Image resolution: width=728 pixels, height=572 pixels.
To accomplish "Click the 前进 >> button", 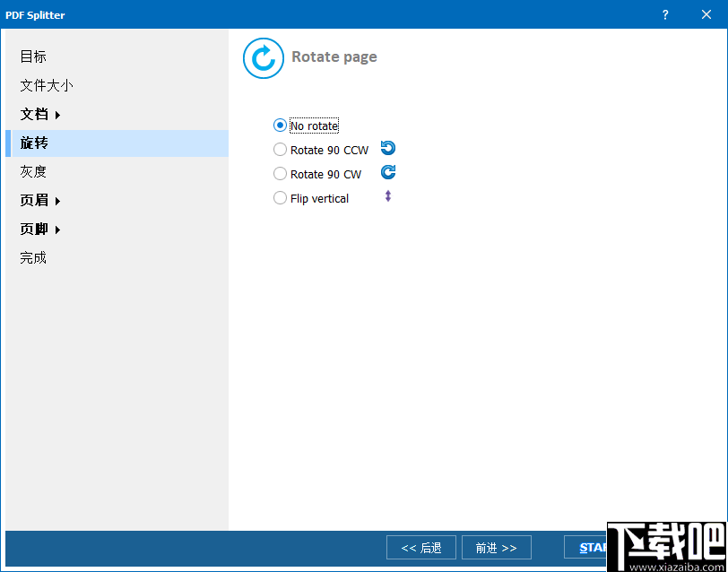I will (x=496, y=547).
